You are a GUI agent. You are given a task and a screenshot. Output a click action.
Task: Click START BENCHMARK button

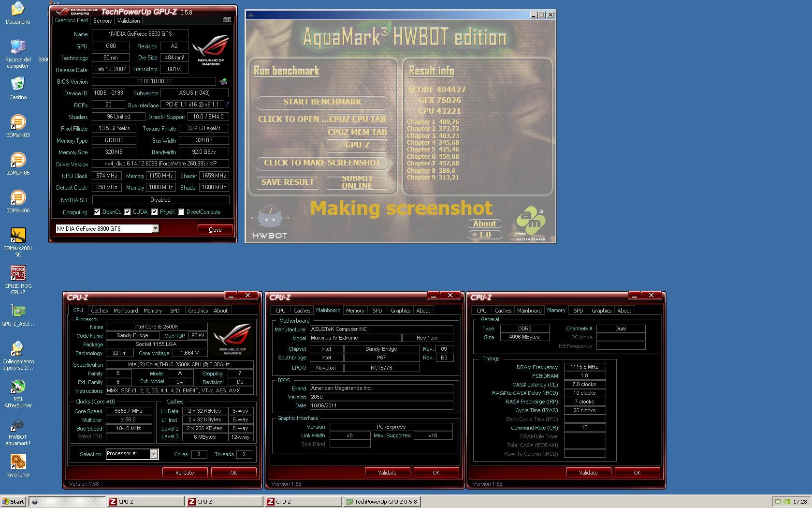(x=322, y=102)
